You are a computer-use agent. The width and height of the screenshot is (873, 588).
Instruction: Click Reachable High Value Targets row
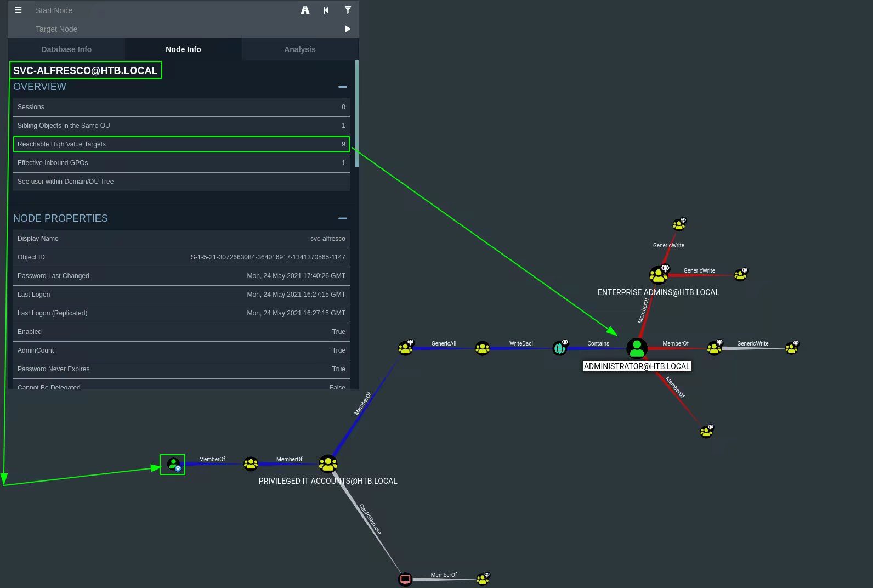point(181,144)
